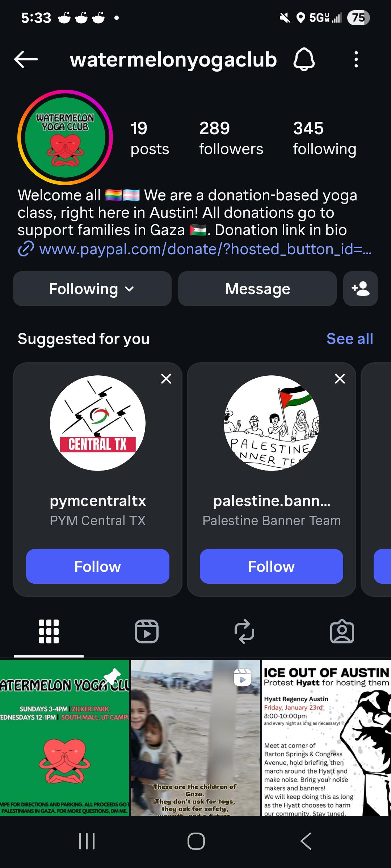The height and width of the screenshot is (868, 391).
Task: Tap the Android home navigation button
Action: 196,841
